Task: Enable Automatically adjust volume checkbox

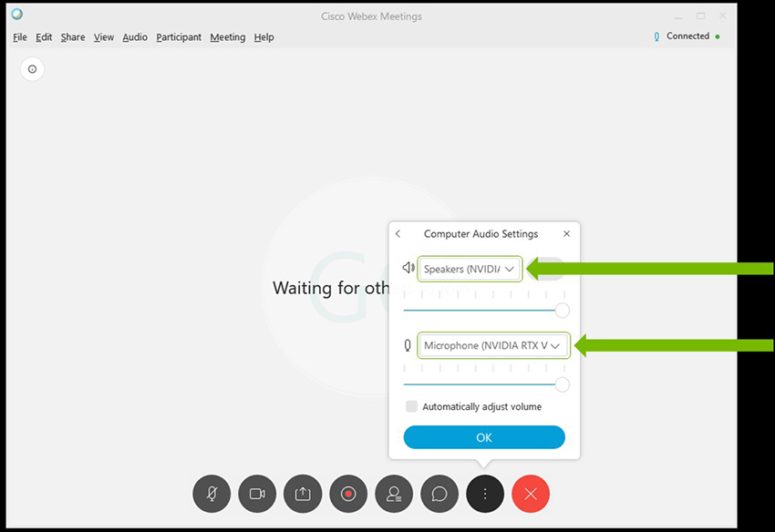Action: (412, 407)
